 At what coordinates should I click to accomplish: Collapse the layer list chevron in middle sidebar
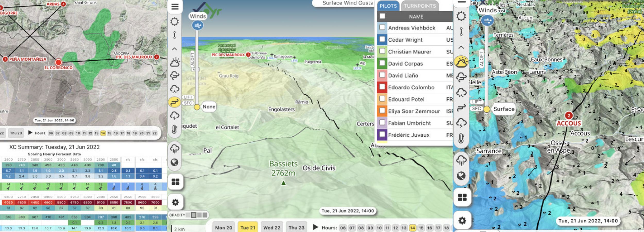(x=174, y=49)
